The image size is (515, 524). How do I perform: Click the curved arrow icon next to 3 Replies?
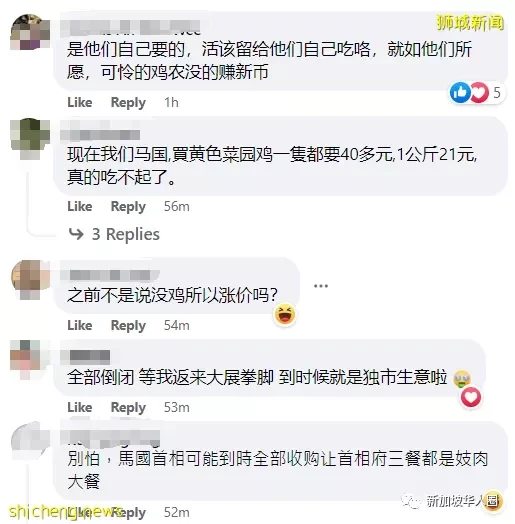tap(76, 234)
